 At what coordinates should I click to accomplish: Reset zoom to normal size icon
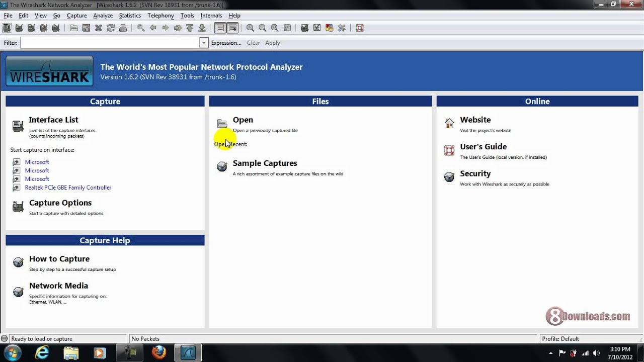(275, 28)
